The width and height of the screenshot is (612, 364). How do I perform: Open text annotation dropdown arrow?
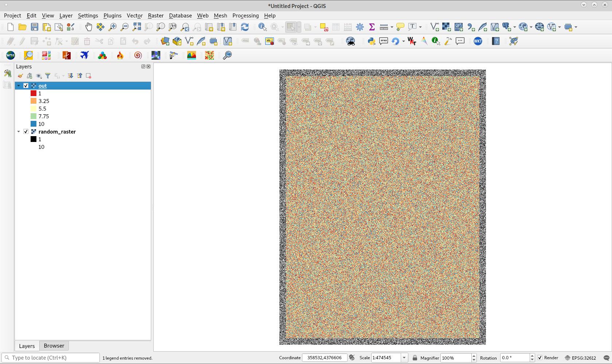click(x=420, y=27)
